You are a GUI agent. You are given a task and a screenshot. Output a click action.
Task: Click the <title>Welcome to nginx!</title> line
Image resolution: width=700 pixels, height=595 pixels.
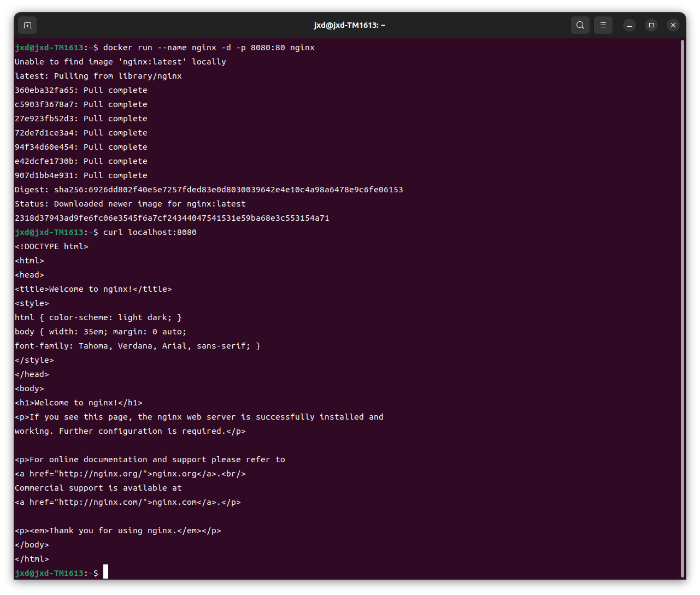click(x=93, y=289)
